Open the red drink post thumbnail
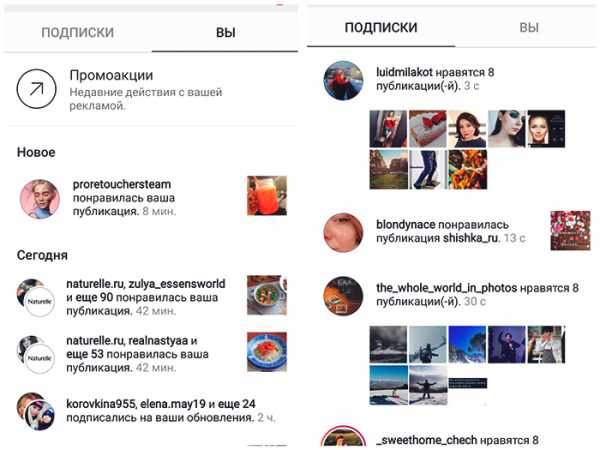The height and width of the screenshot is (450, 600). pos(267,196)
